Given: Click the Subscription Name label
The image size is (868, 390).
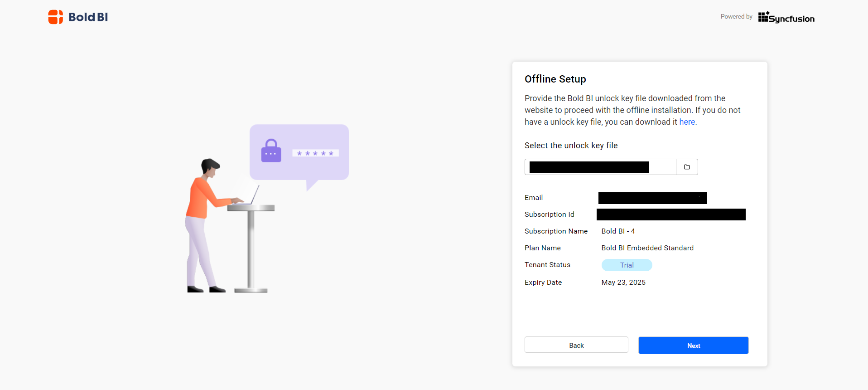Looking at the screenshot, I should tap(556, 231).
